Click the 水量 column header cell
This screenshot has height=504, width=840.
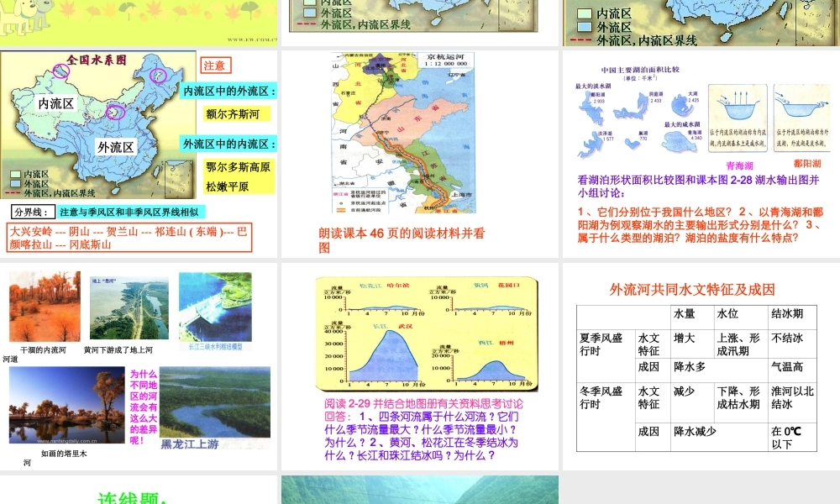pyautogui.click(x=693, y=317)
